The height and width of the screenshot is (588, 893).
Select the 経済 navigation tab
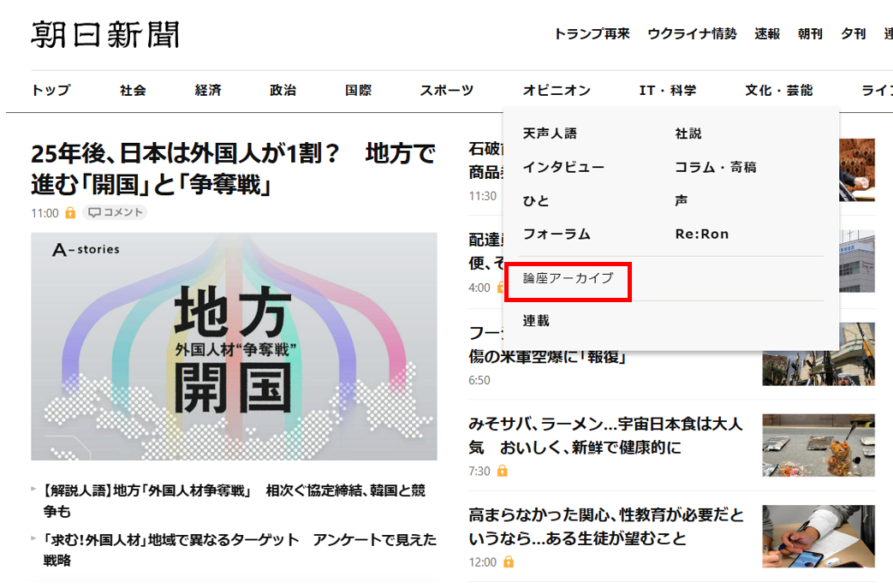(208, 90)
